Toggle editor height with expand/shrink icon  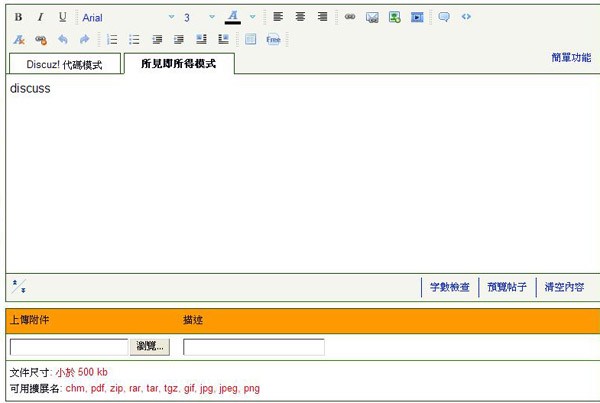pos(18,287)
